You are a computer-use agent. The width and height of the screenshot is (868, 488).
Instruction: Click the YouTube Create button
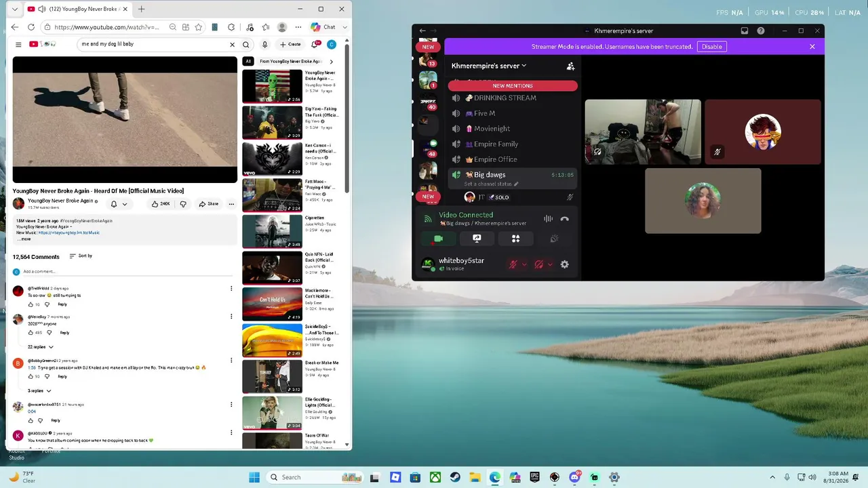tap(290, 45)
